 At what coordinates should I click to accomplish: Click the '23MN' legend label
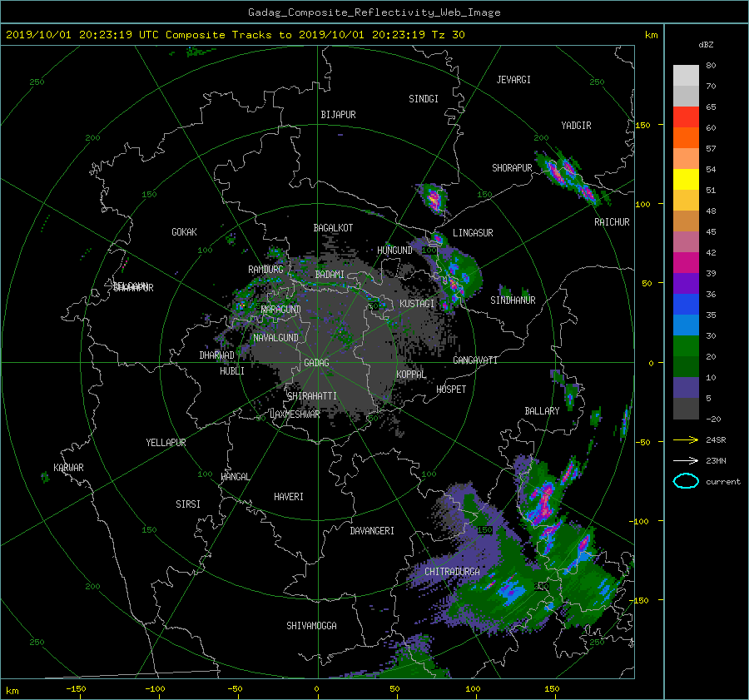coord(716,460)
